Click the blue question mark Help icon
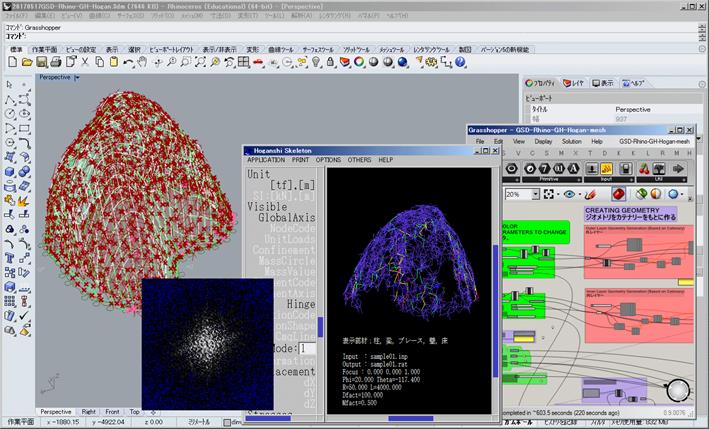Viewport: 709px width, 429px height. pyautogui.click(x=460, y=62)
